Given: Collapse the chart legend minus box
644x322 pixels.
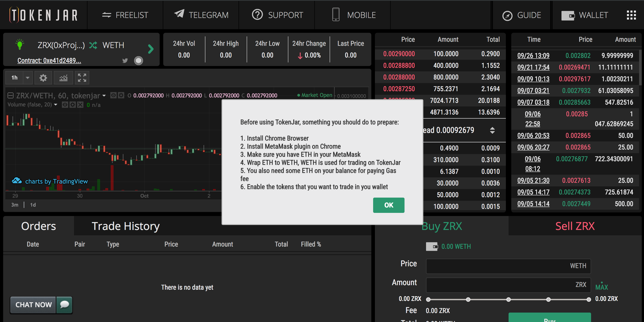Looking at the screenshot, I should [11, 95].
